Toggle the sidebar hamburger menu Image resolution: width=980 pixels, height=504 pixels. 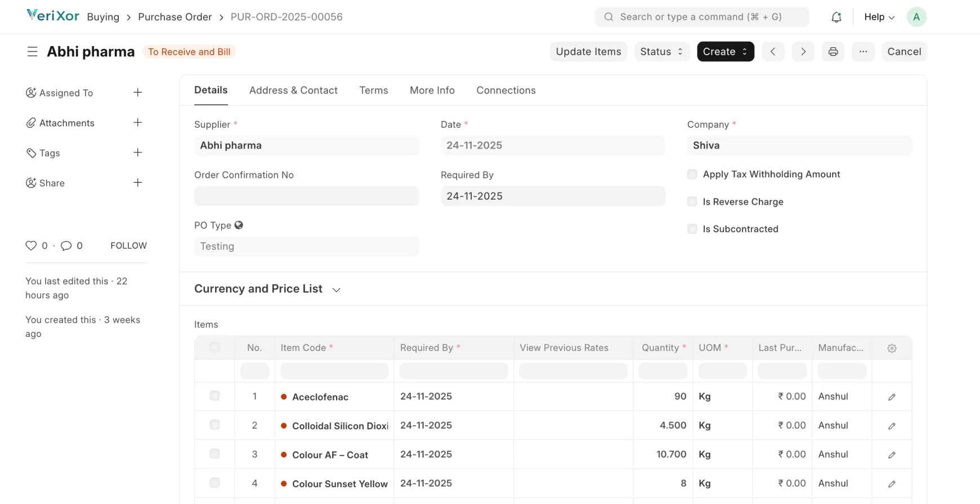32,52
